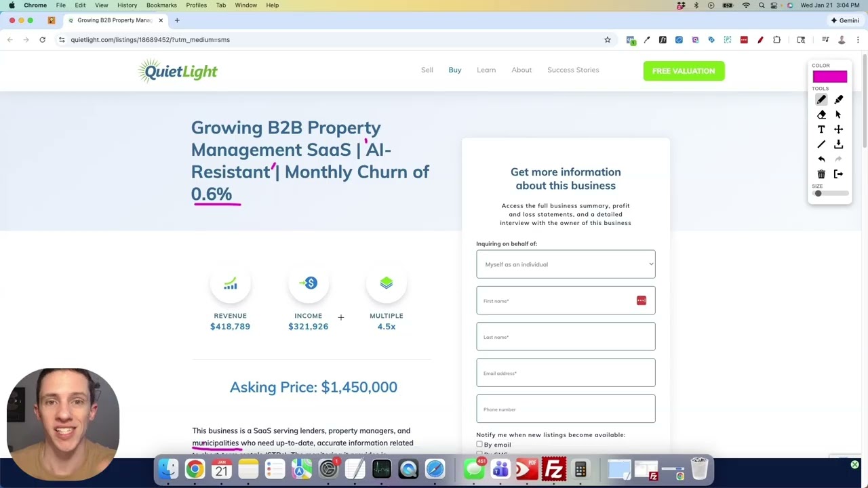Click the address bar URL

pos(150,40)
